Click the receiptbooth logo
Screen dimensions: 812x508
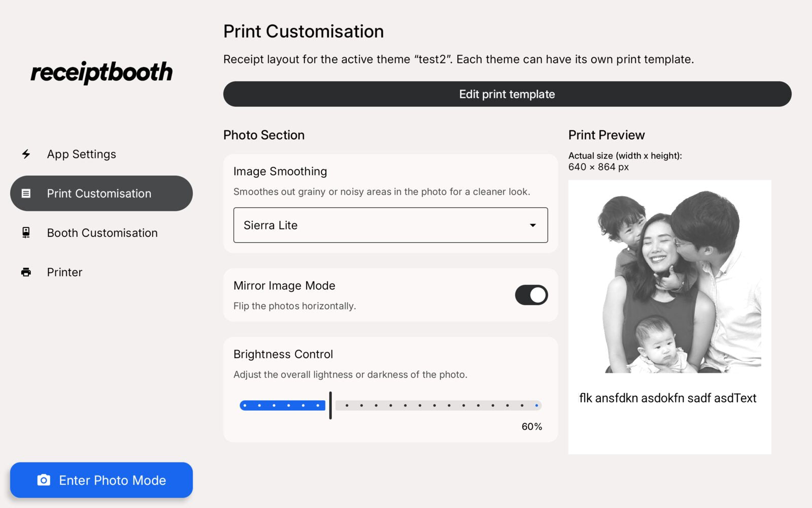[101, 72]
